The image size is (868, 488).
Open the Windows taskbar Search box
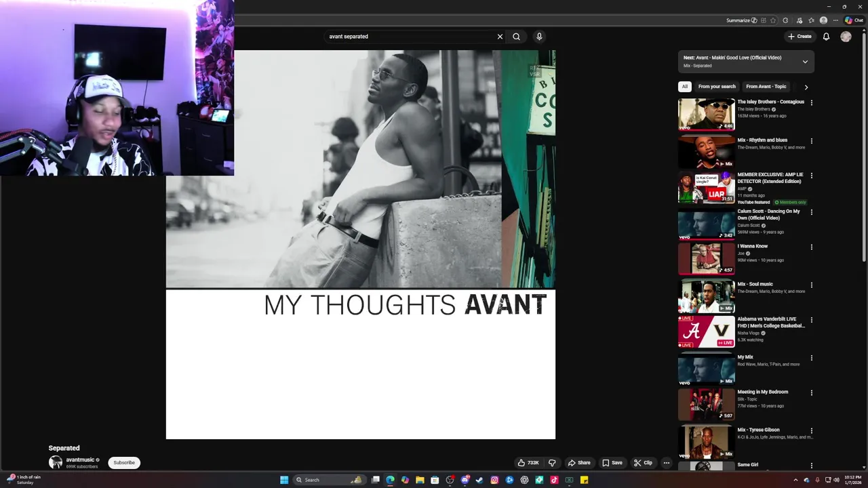tap(328, 480)
